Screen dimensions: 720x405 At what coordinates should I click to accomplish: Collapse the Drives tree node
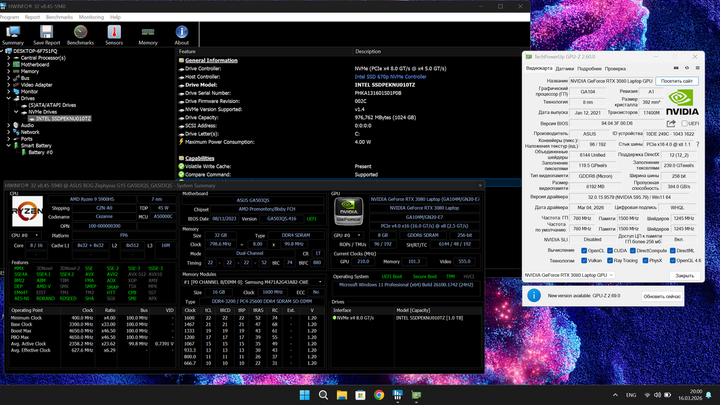coord(9,98)
